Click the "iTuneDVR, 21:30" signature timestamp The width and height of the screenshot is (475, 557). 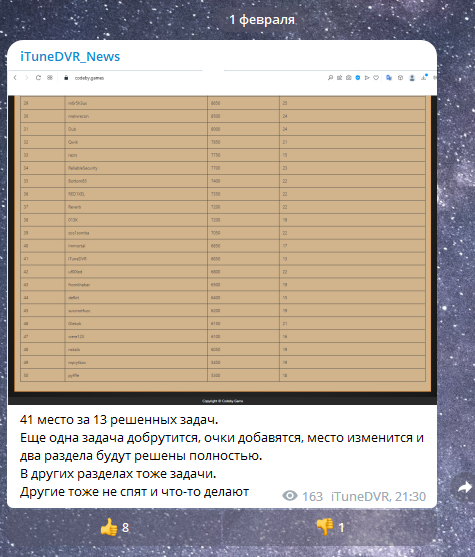click(x=378, y=496)
